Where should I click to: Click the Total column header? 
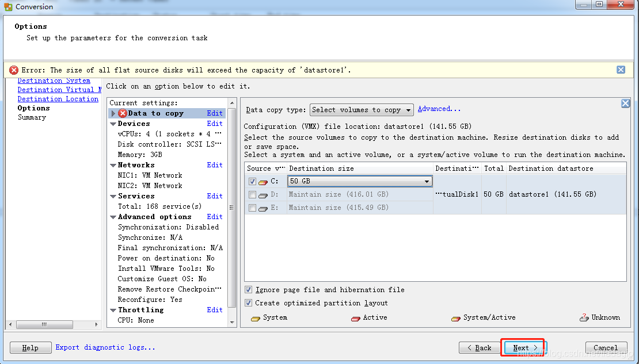pyautogui.click(x=494, y=168)
